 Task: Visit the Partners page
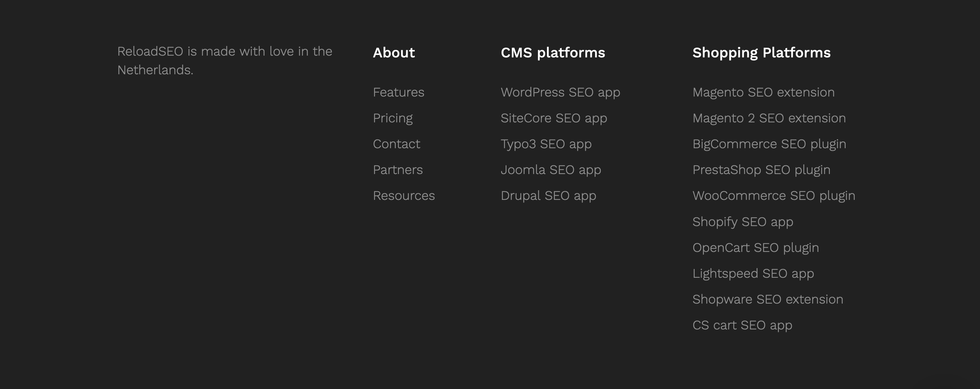point(398,170)
